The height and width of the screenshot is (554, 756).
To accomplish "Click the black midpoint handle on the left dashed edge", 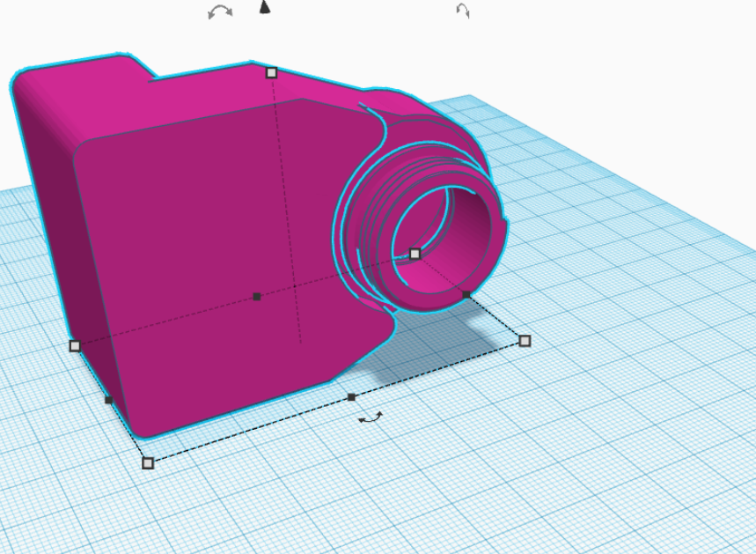I will (x=108, y=400).
